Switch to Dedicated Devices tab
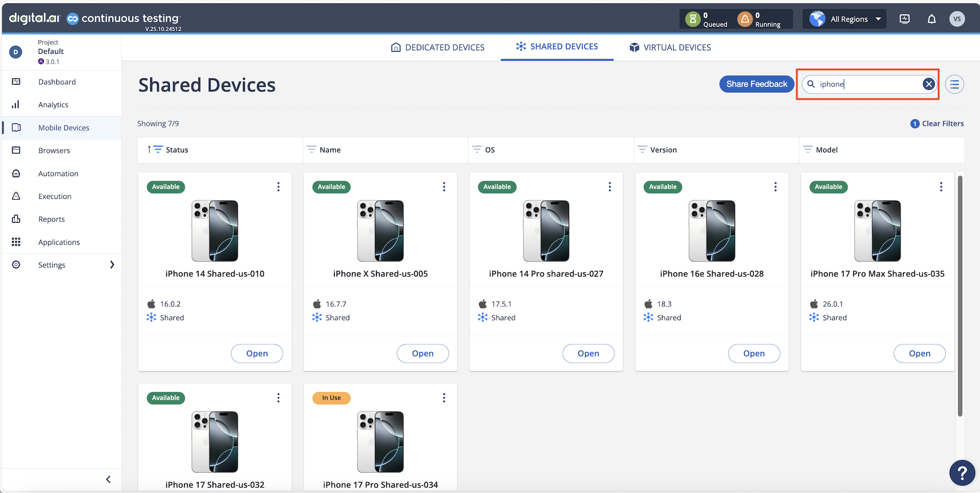The width and height of the screenshot is (980, 493). click(437, 47)
